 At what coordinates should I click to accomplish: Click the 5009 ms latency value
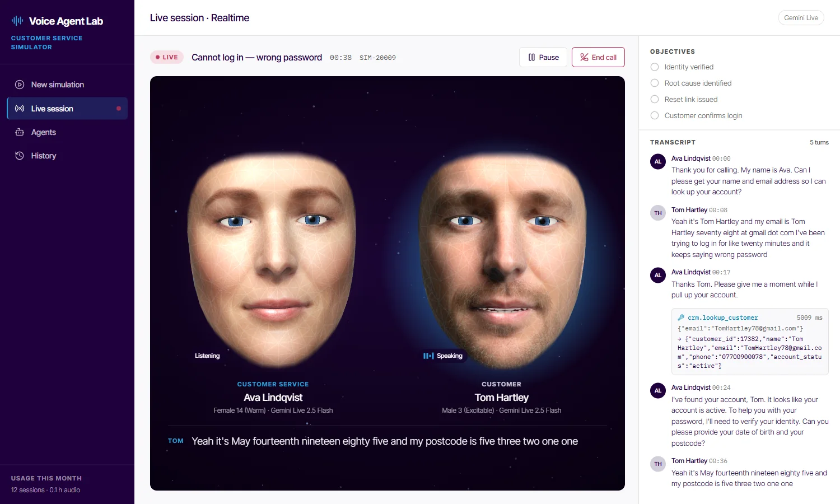coord(810,318)
